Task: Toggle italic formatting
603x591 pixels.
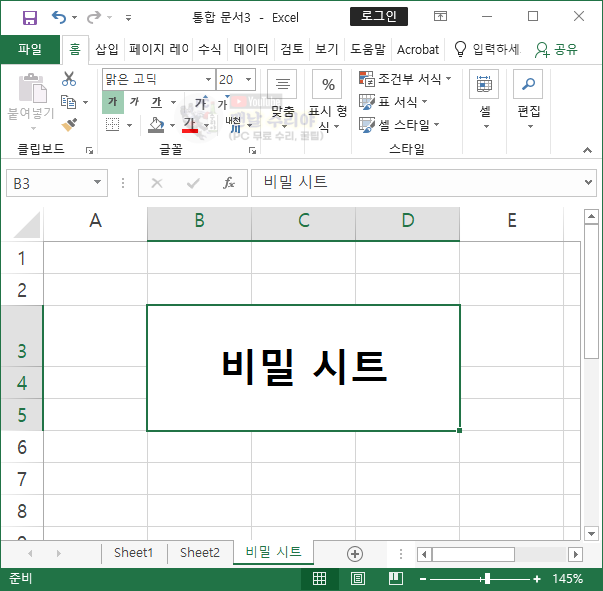Action: (134, 102)
